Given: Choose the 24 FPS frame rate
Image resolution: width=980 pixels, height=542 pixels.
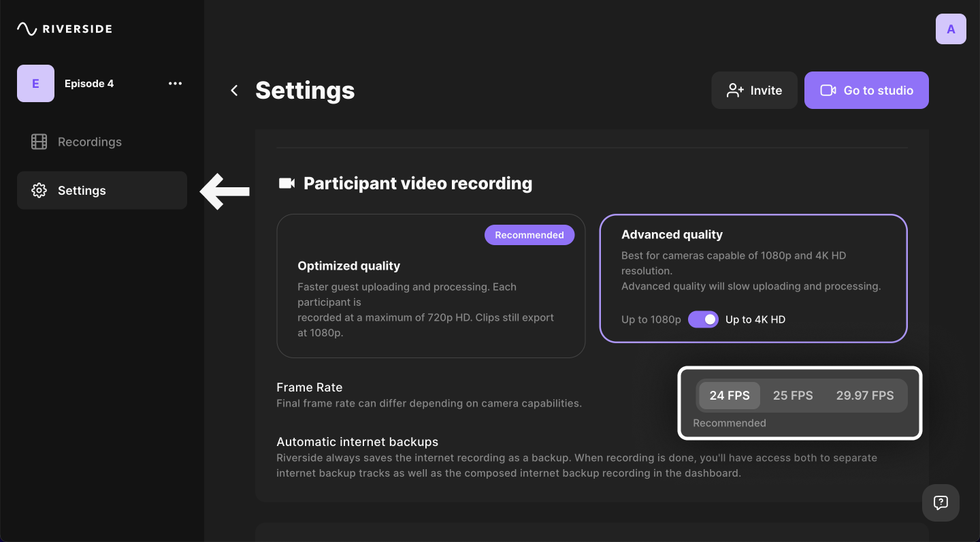Looking at the screenshot, I should pyautogui.click(x=730, y=396).
